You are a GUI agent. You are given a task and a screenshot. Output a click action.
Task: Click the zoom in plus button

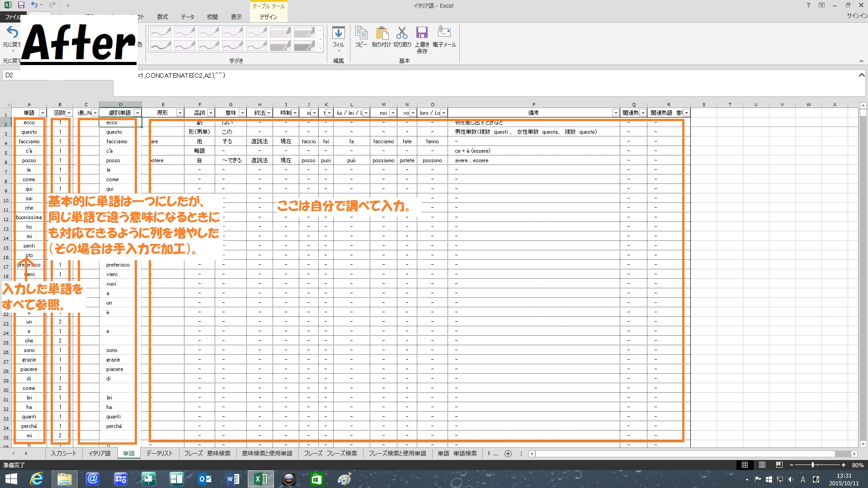[x=844, y=465]
